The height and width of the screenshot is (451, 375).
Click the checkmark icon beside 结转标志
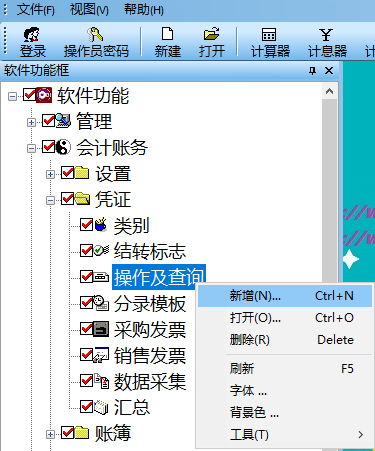pyautogui.click(x=101, y=250)
